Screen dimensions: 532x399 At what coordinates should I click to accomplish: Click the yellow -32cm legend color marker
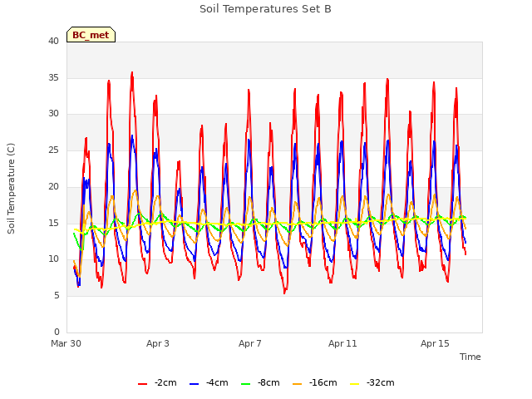click(355, 384)
